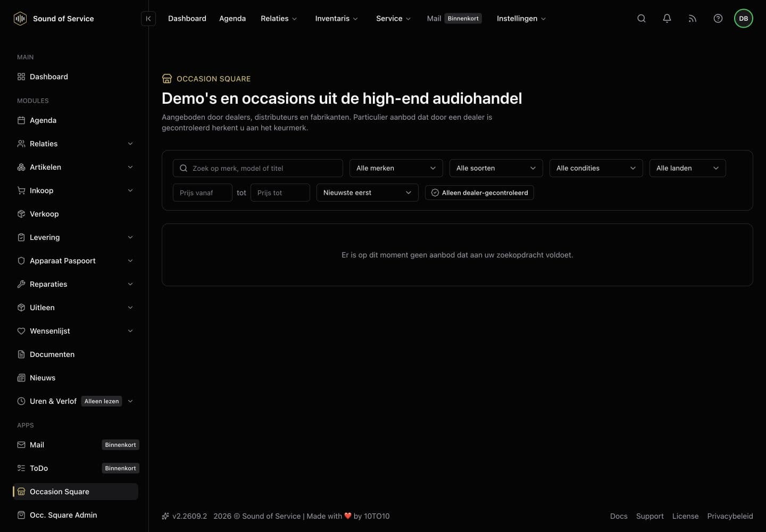Focus the merk, model of titel search field

pos(258,168)
